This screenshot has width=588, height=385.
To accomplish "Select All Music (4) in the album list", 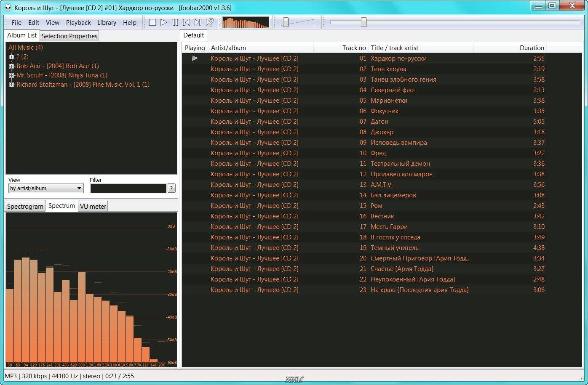I will click(x=26, y=48).
